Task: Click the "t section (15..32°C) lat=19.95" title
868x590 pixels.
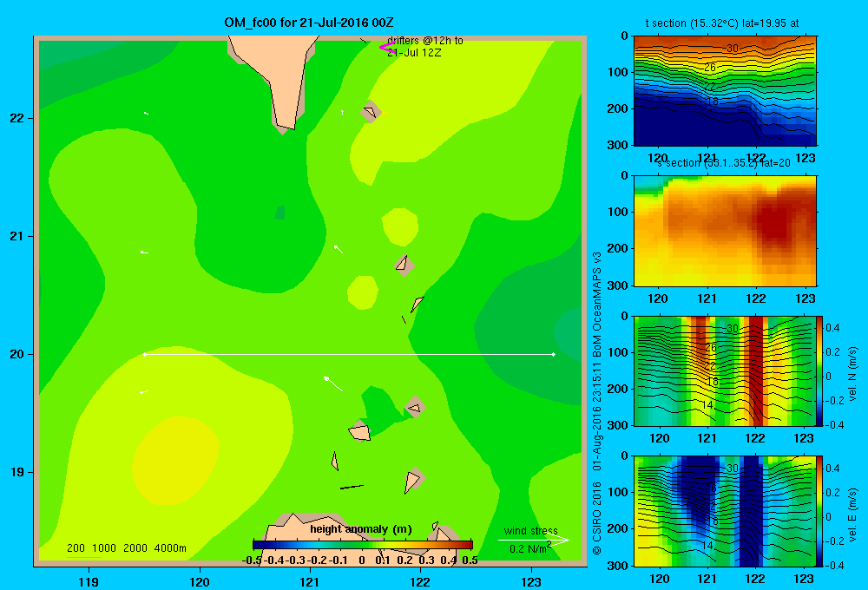Action: click(x=722, y=23)
